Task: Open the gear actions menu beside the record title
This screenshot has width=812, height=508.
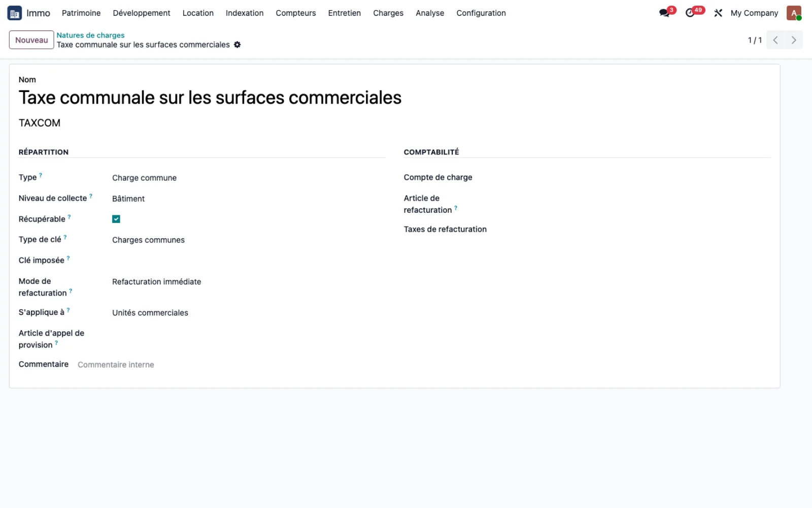Action: pos(237,45)
